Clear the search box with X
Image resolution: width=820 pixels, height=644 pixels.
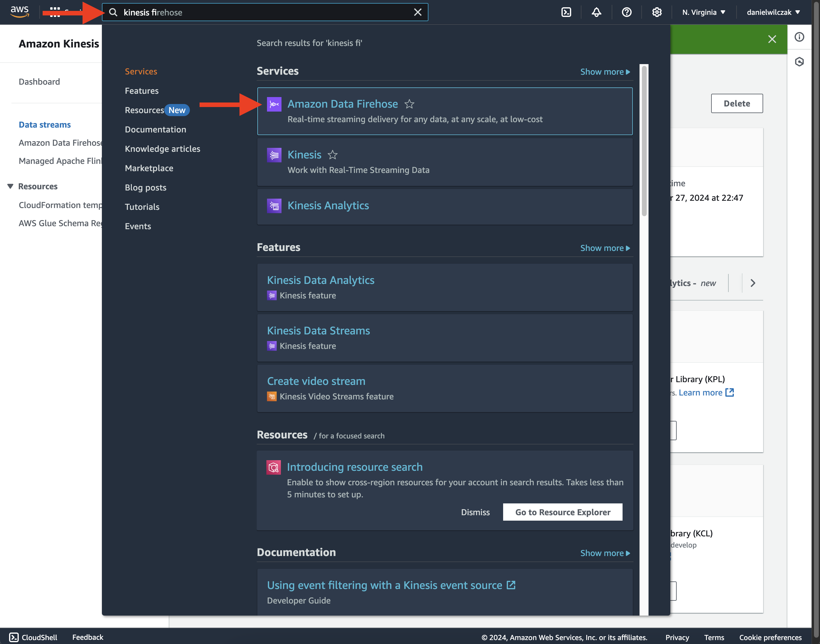point(418,12)
